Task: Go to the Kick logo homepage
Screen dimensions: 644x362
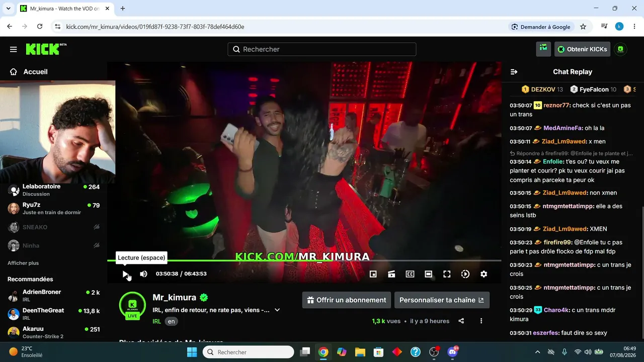Action: 46,49
